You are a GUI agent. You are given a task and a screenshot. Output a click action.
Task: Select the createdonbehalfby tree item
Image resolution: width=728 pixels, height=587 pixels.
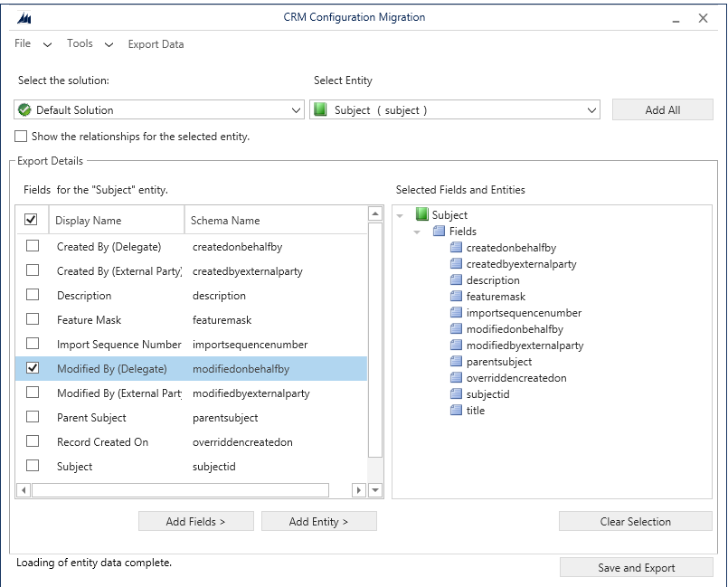[x=511, y=248]
